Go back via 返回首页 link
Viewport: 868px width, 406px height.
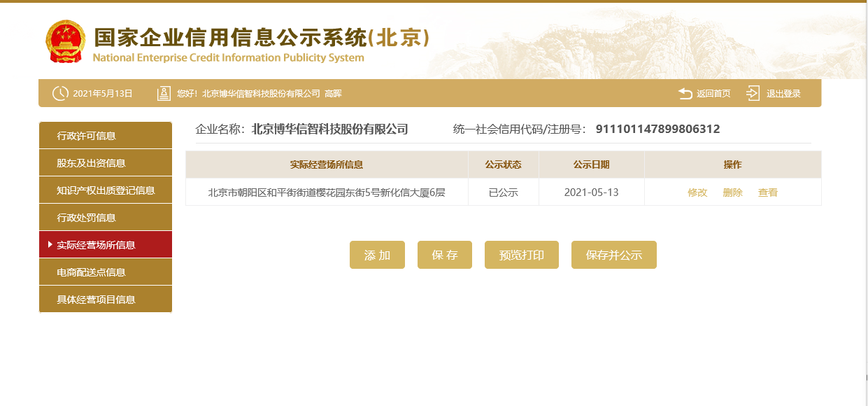tap(713, 94)
